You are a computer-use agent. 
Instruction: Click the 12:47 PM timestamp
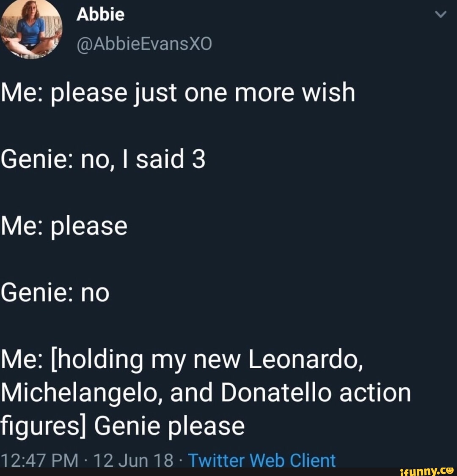pos(39,460)
